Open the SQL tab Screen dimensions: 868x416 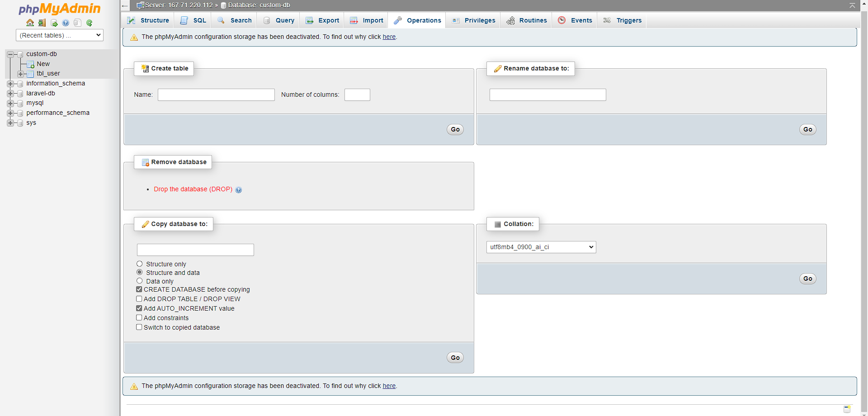pos(193,20)
